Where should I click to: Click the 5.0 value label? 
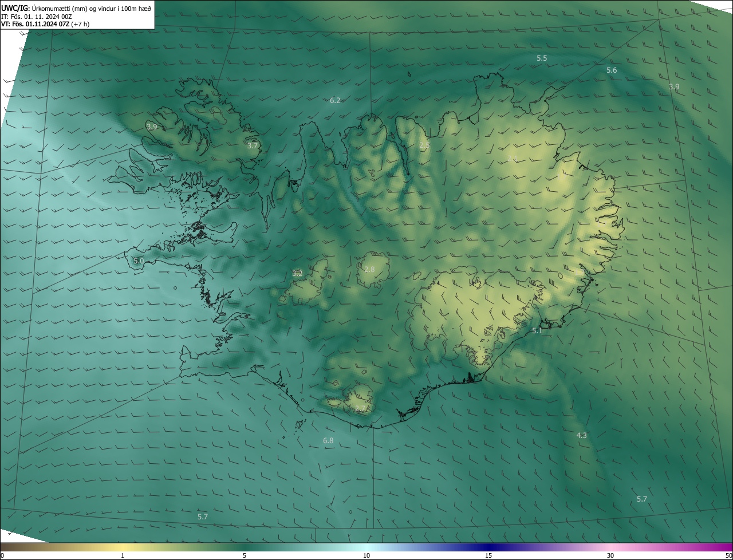[139, 261]
